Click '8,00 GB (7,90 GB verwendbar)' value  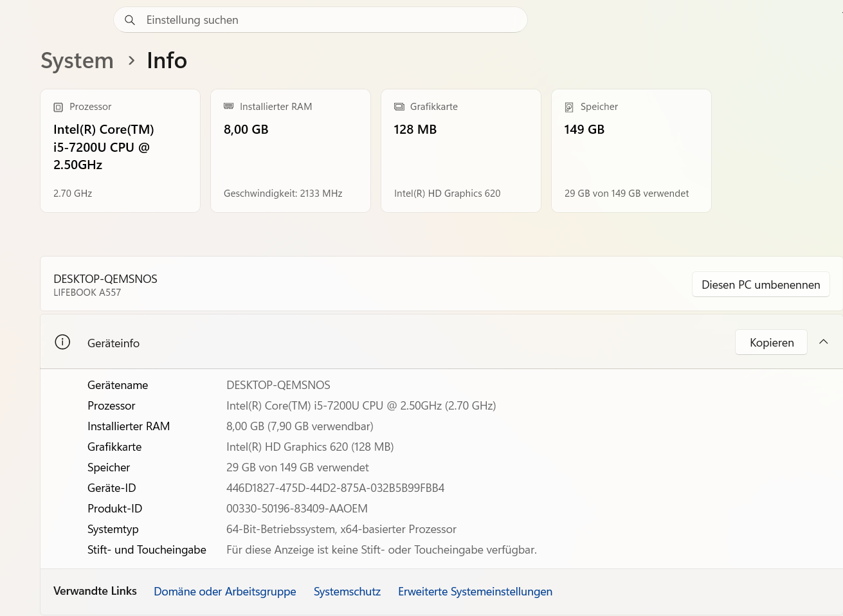click(x=300, y=426)
